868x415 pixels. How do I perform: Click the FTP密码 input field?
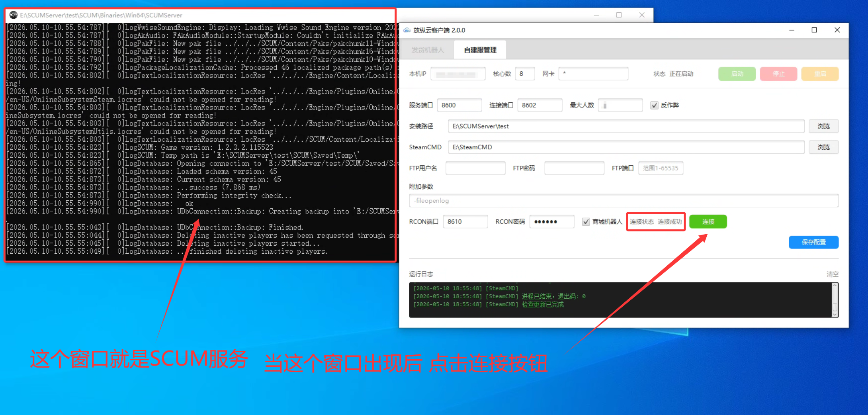click(574, 168)
